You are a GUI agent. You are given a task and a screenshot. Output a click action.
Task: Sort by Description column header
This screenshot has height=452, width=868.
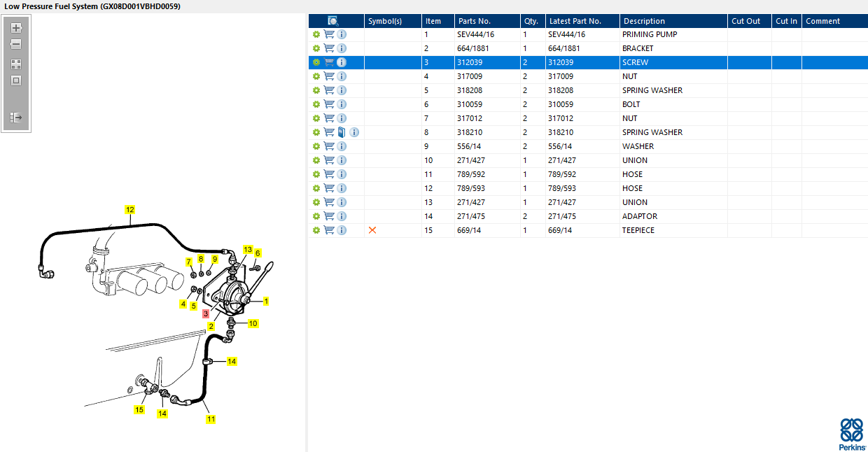[x=673, y=21]
